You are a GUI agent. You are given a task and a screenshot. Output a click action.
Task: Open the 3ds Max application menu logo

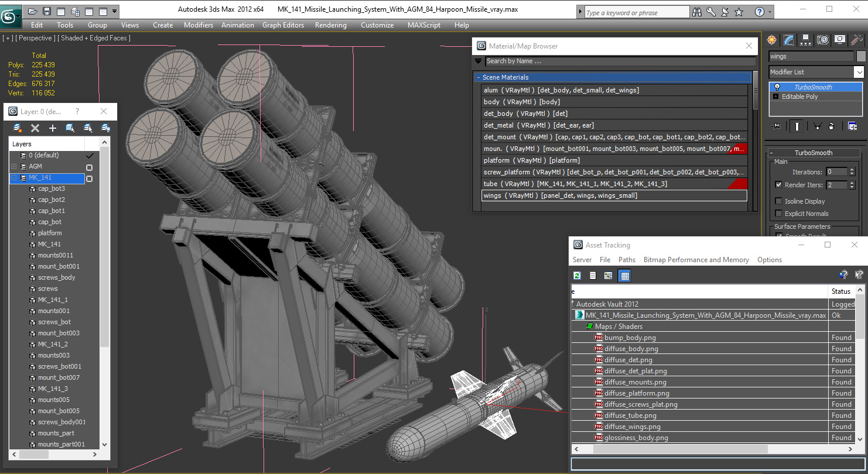click(11, 15)
